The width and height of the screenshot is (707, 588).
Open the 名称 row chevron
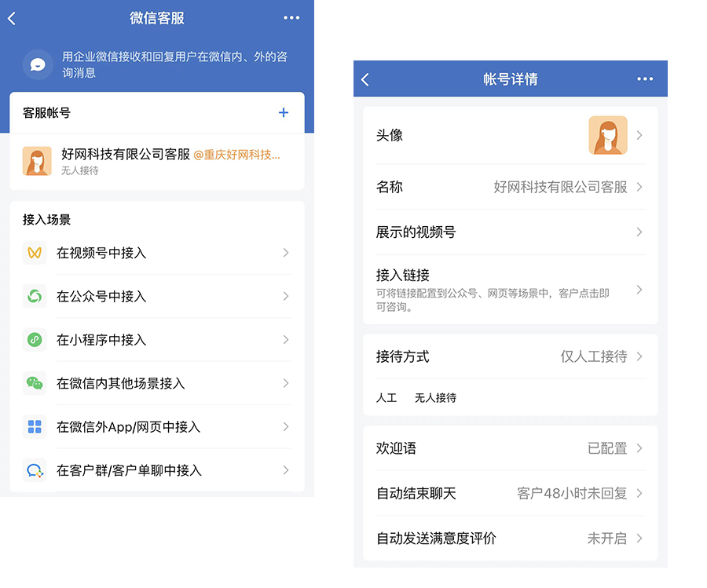coord(639,187)
